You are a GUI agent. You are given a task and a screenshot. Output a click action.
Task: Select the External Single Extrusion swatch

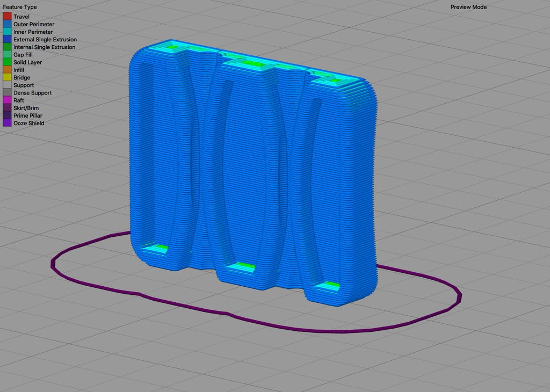(6, 39)
